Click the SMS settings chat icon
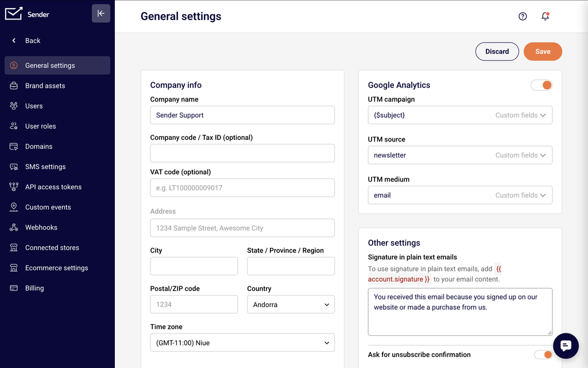Screen dimensions: 588x368 [x=14, y=167]
